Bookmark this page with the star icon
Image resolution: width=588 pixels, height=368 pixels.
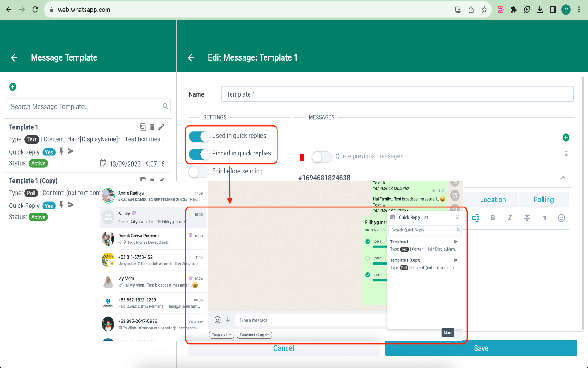pos(484,9)
